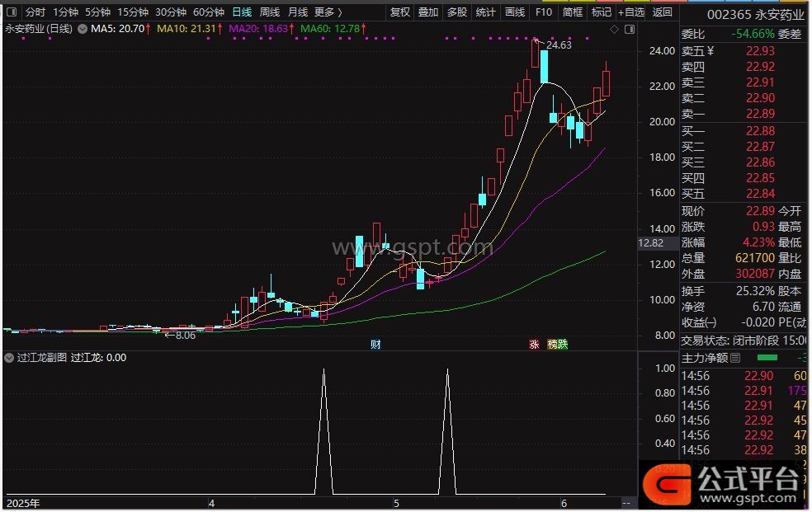Image resolution: width=812 pixels, height=512 pixels.
Task: Activate the 画线 drawing tool
Action: pos(515,12)
